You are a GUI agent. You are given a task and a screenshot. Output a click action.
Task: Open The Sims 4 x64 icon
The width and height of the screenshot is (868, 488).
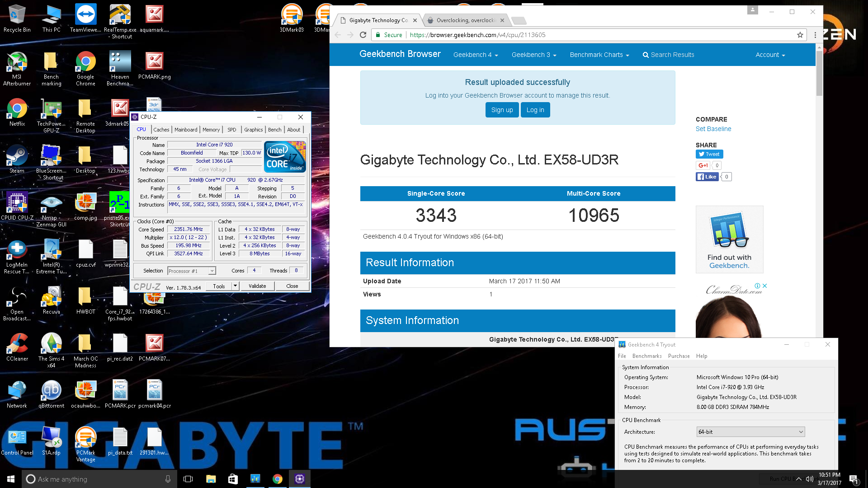[x=51, y=350]
